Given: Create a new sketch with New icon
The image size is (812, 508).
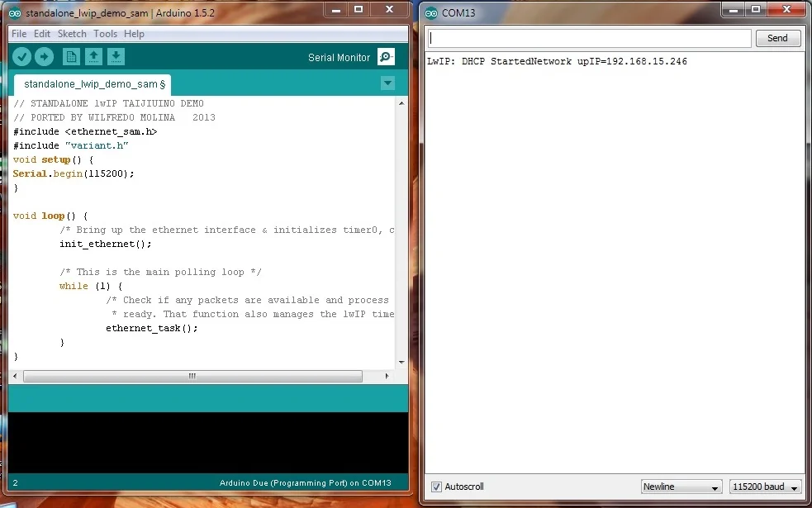Looking at the screenshot, I should [71, 56].
